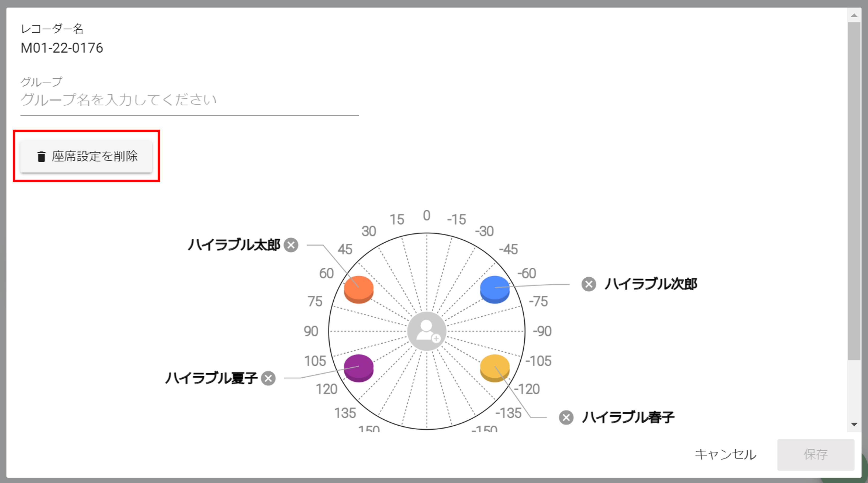Select the yellow seat marker for ハイラブル春子

[x=494, y=369]
